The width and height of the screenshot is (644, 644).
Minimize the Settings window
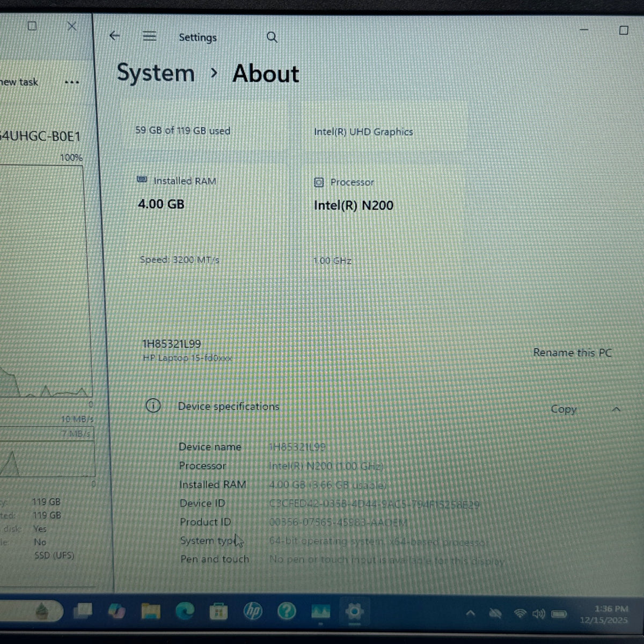[584, 30]
